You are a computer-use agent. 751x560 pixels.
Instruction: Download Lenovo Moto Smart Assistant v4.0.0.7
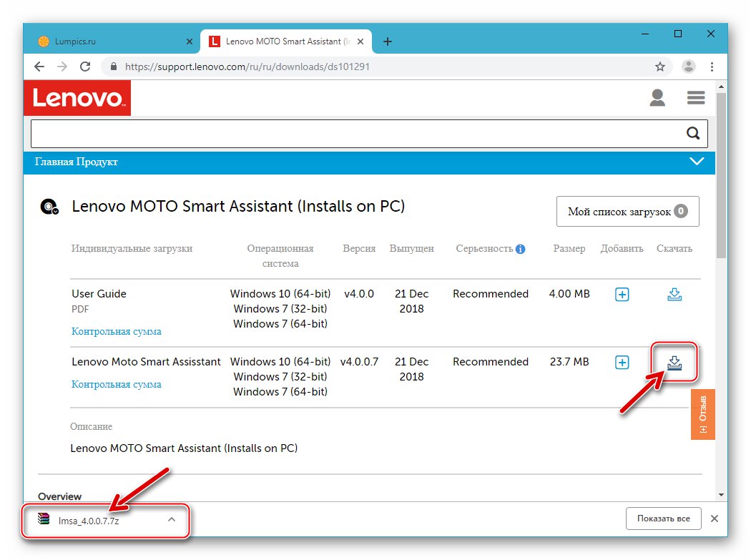tap(674, 362)
